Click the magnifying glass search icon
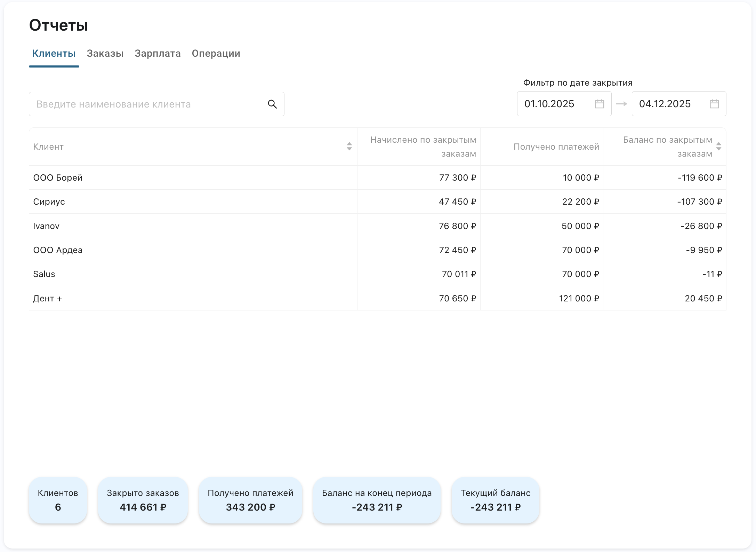 point(272,104)
